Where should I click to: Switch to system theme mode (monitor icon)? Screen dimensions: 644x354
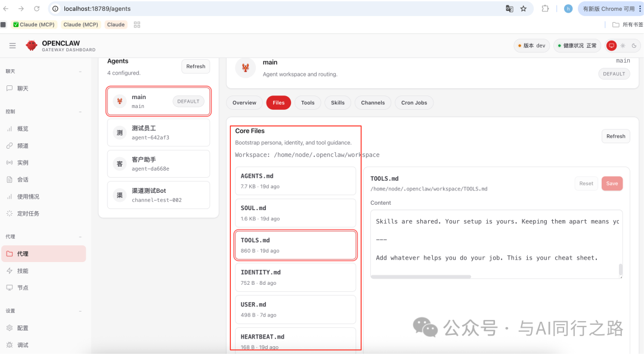pos(611,46)
